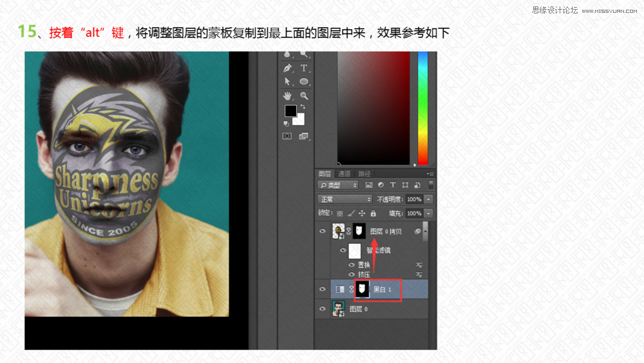Select the 图层 0 layer name
This screenshot has width=644, height=363.
click(x=359, y=309)
